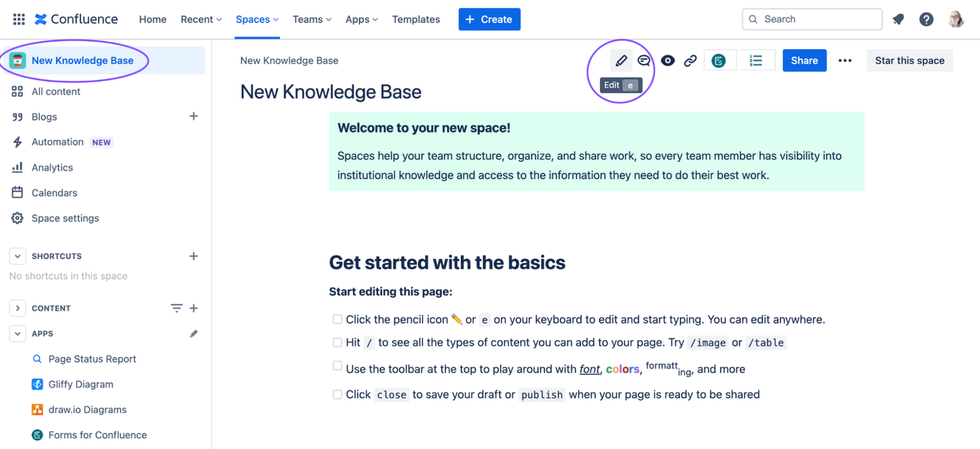The image size is (980, 449).
Task: Collapse the Apps section chevron
Action: click(17, 334)
